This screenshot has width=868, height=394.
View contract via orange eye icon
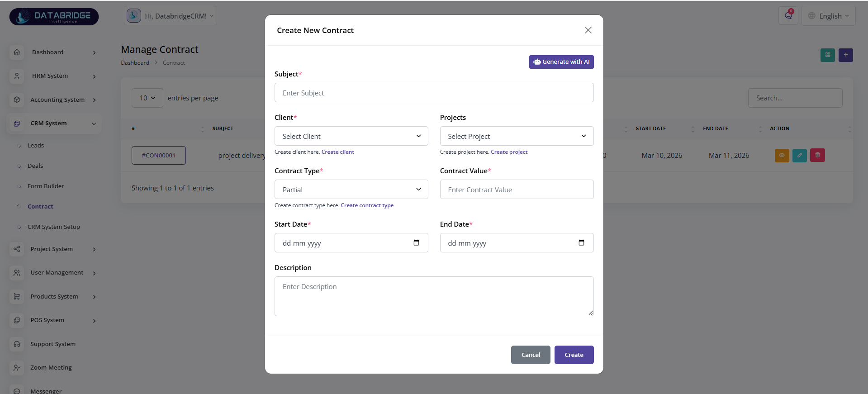782,155
